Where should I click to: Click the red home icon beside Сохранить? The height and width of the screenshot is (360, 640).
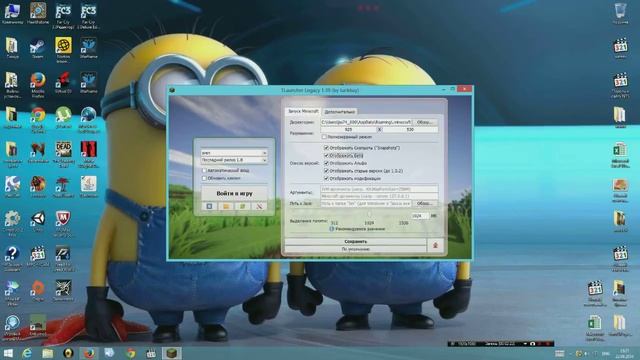[x=435, y=245]
